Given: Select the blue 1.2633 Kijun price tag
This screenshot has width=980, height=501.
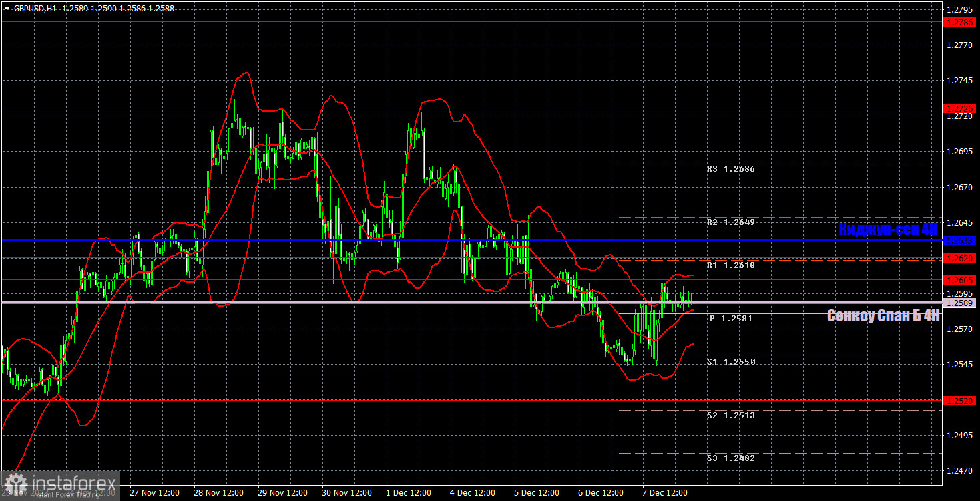Looking at the screenshot, I should pyautogui.click(x=961, y=240).
